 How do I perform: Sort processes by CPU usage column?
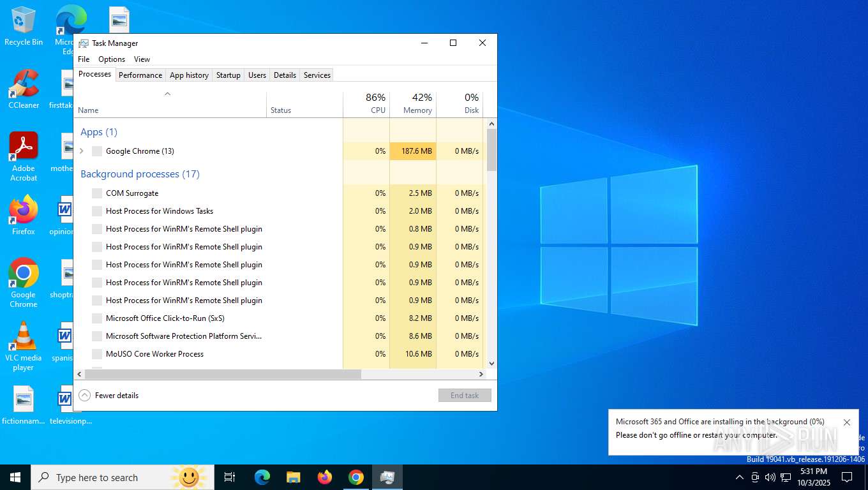pos(366,105)
